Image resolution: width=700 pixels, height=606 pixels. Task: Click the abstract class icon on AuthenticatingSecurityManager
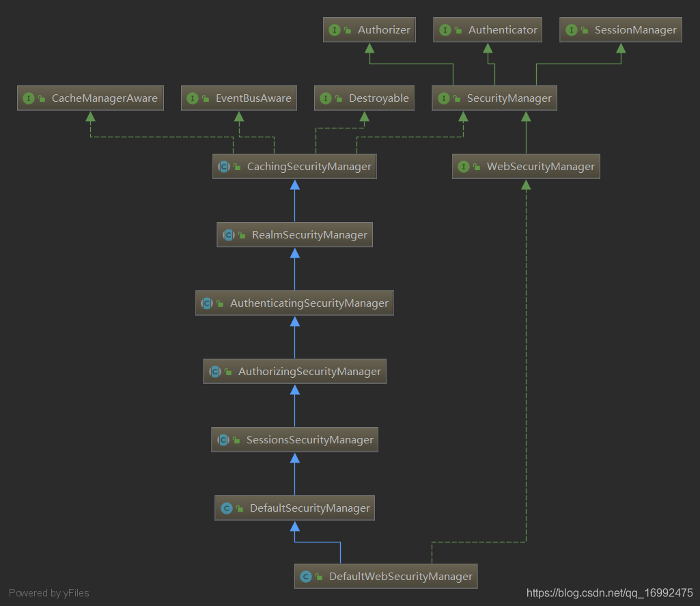pos(207,303)
